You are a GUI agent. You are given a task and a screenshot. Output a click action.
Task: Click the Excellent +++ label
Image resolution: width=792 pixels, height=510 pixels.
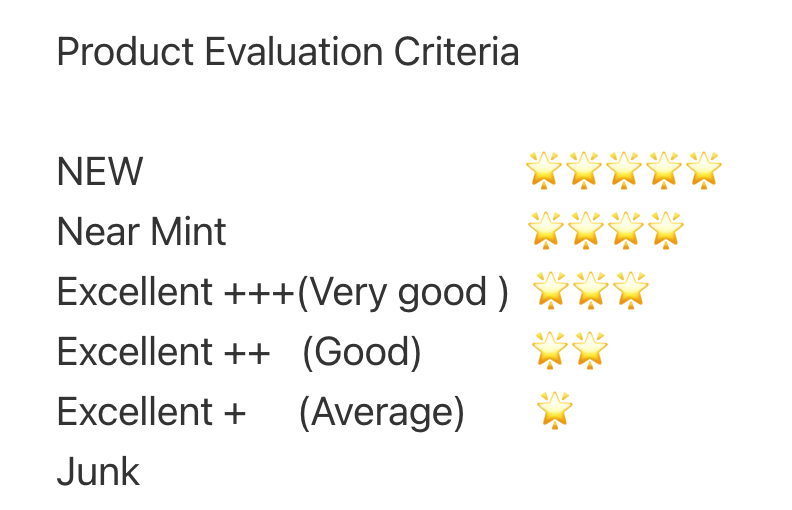click(x=176, y=292)
